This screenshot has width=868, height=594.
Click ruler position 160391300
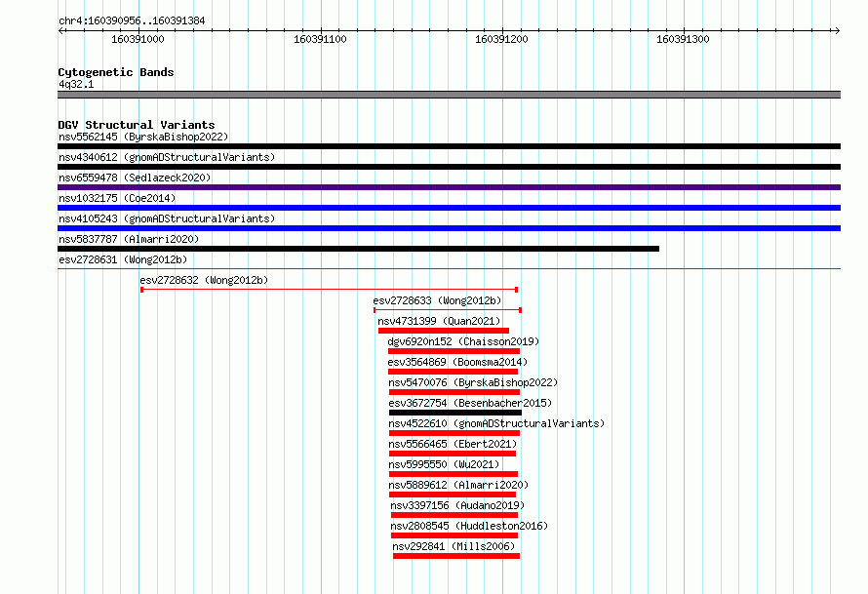click(x=683, y=39)
